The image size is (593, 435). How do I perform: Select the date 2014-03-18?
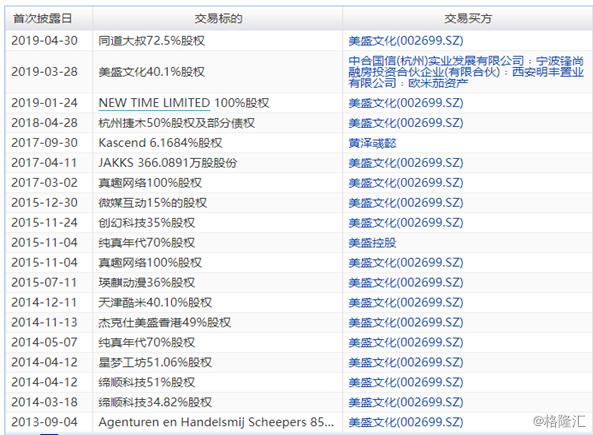tap(44, 402)
